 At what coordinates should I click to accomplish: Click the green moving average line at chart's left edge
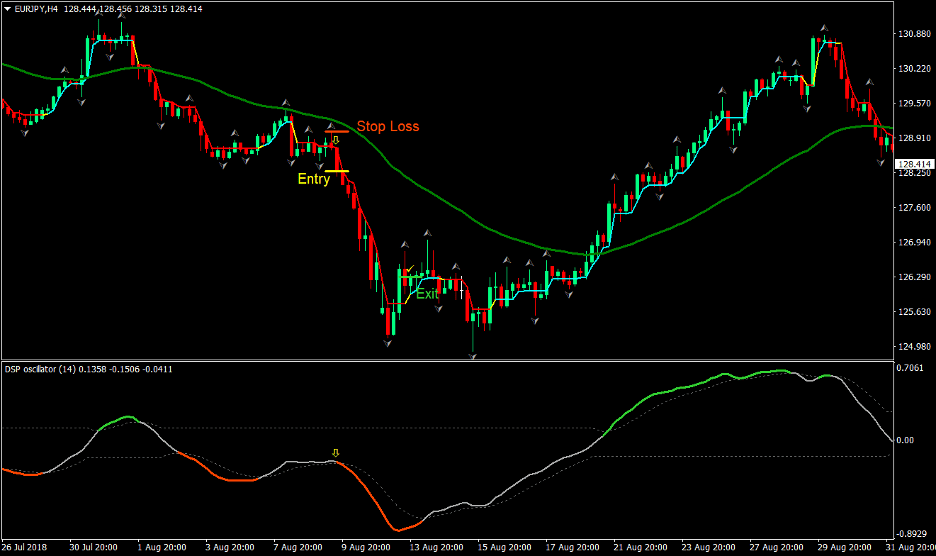tap(6, 64)
